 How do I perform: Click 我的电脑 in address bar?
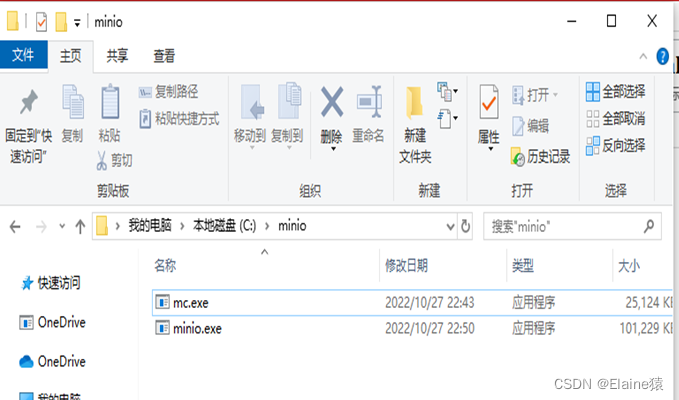pyautogui.click(x=150, y=226)
